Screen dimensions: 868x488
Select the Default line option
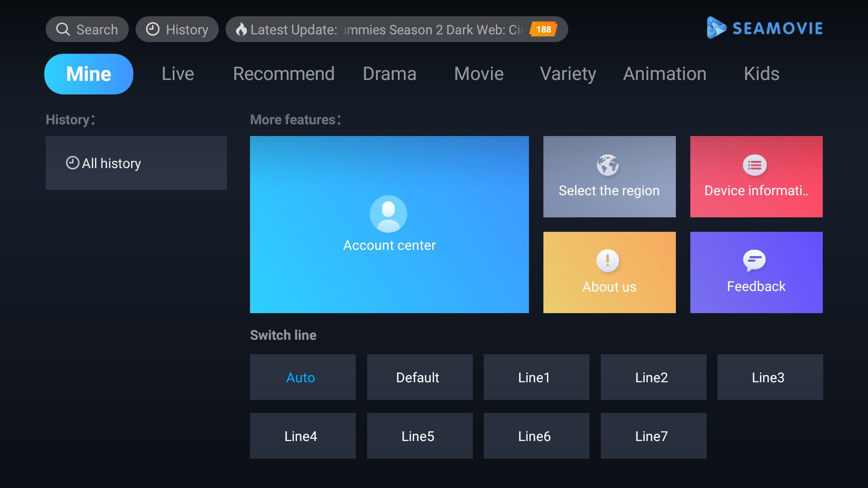420,377
